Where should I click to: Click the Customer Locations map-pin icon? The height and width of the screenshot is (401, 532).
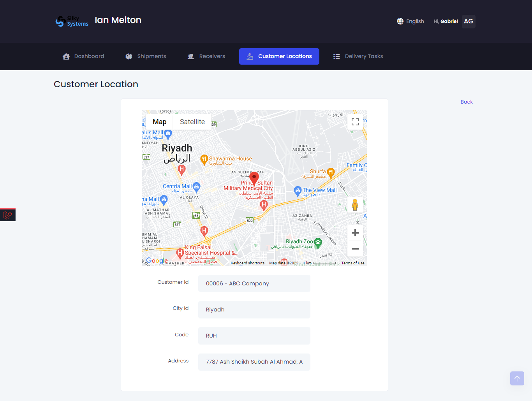pos(249,56)
